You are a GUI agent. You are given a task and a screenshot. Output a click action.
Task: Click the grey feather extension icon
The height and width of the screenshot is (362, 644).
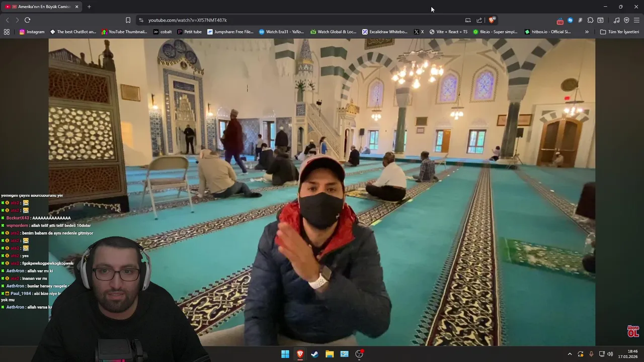point(580,20)
